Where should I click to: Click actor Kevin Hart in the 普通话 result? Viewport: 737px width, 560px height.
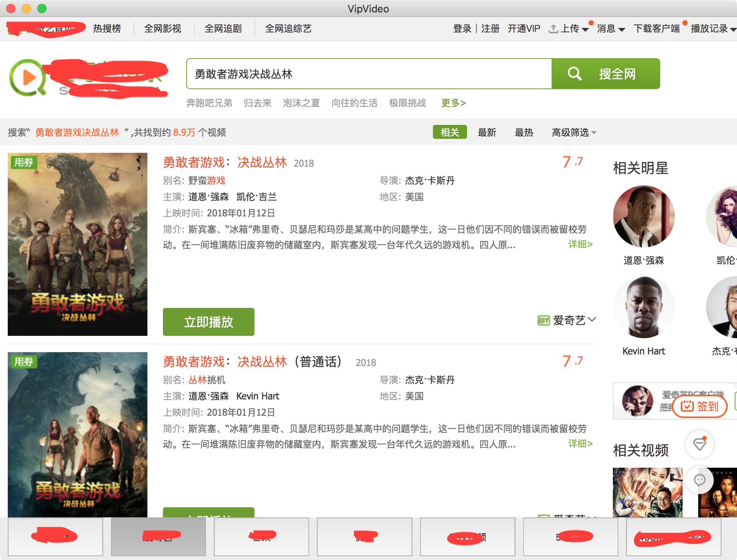[258, 396]
